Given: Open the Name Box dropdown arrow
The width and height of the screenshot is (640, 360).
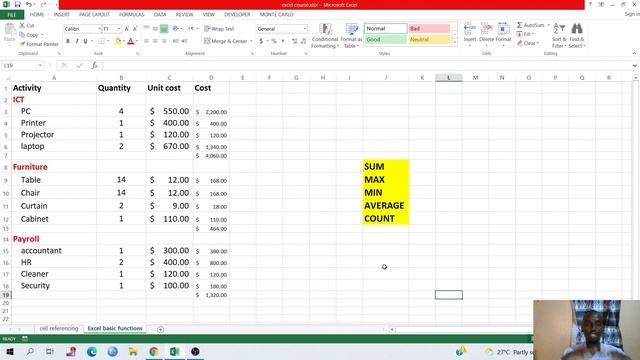Looking at the screenshot, I should pos(40,65).
